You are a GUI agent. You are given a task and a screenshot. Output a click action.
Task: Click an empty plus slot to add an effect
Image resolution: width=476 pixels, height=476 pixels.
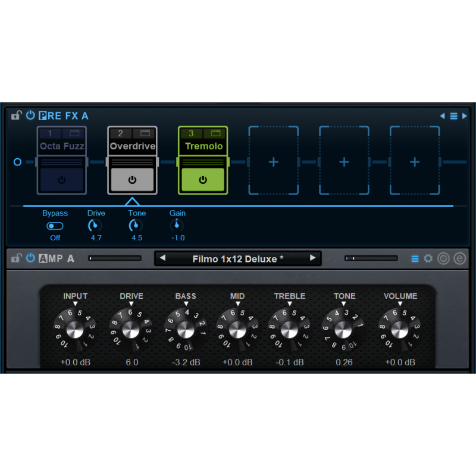(273, 161)
